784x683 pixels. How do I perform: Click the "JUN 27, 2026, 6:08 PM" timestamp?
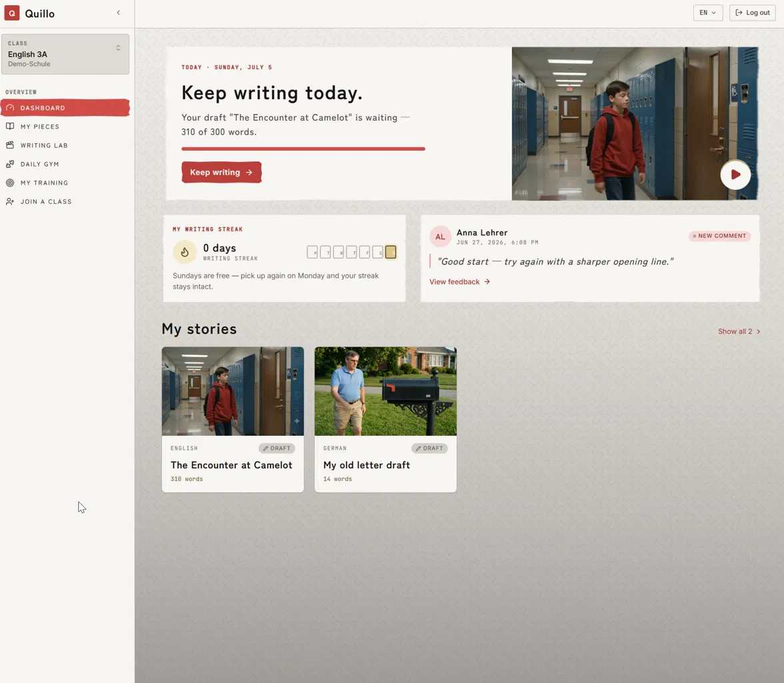coord(497,243)
